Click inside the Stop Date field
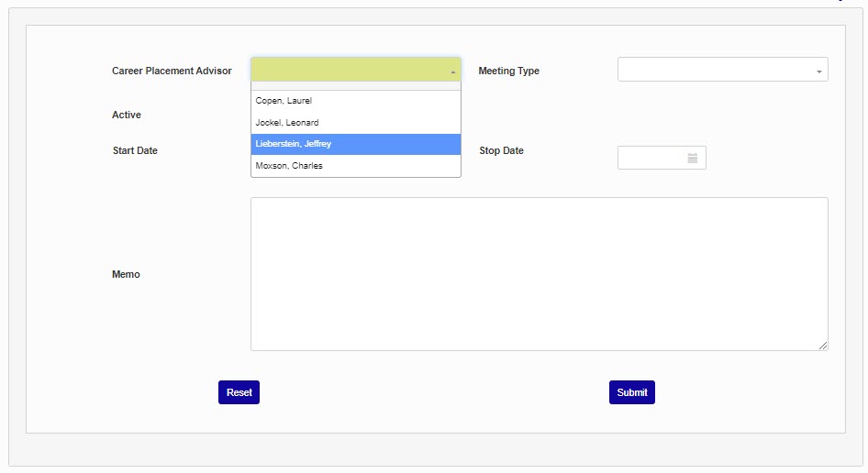The height and width of the screenshot is (473, 868). coord(651,159)
